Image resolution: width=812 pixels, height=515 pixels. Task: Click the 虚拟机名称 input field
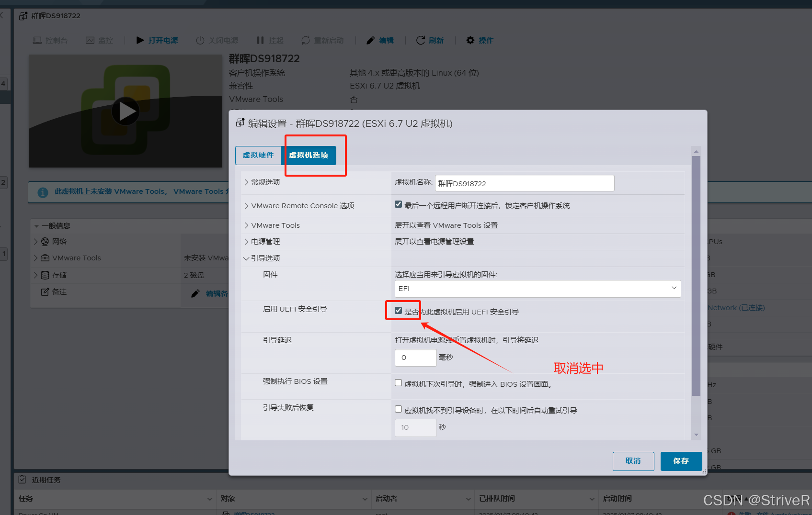[525, 183]
